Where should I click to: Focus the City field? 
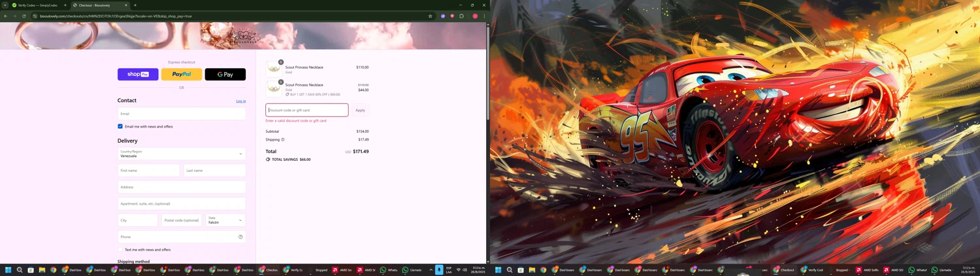click(138, 220)
